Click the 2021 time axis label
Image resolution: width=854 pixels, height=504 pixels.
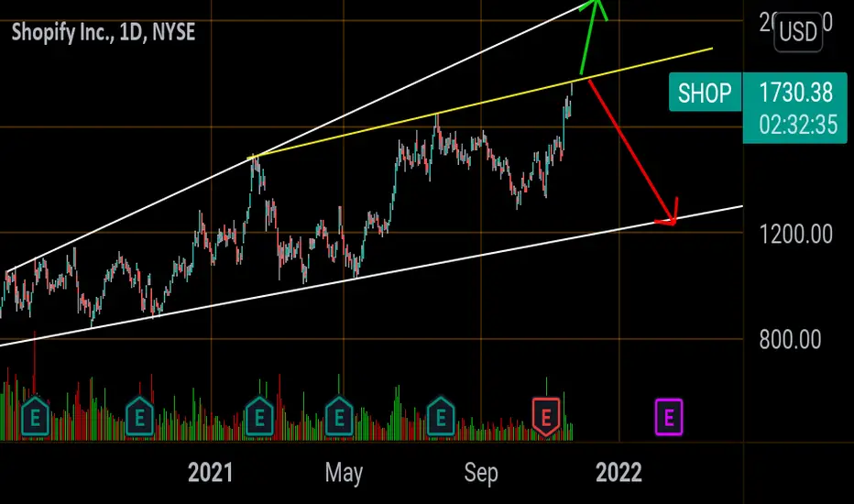click(210, 472)
